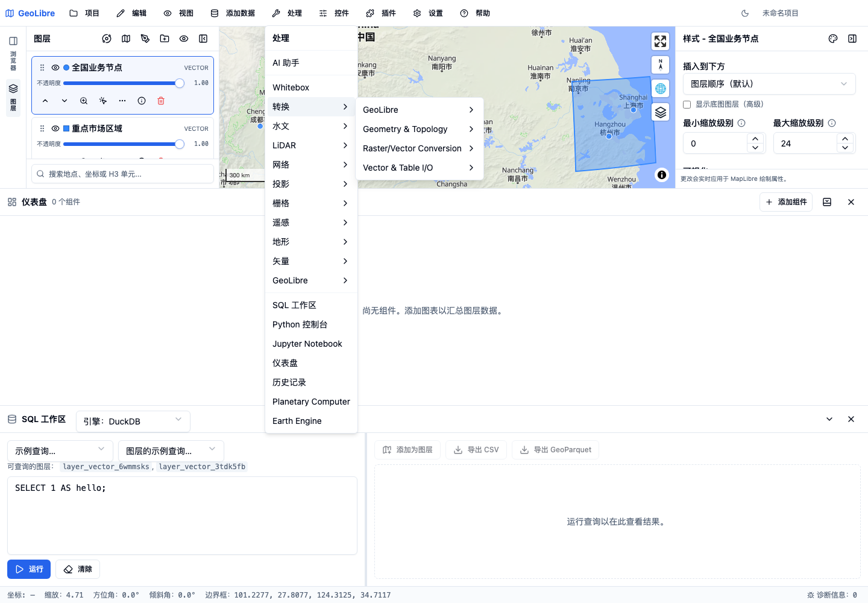Image resolution: width=868 pixels, height=603 pixels.
Task: Open Vector & Table I/O submenu
Action: (420, 168)
